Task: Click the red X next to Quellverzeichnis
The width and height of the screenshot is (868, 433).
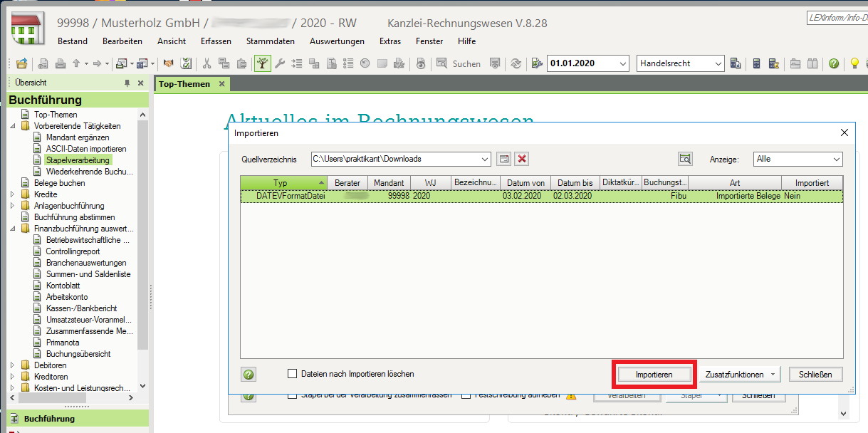Action: (x=522, y=159)
